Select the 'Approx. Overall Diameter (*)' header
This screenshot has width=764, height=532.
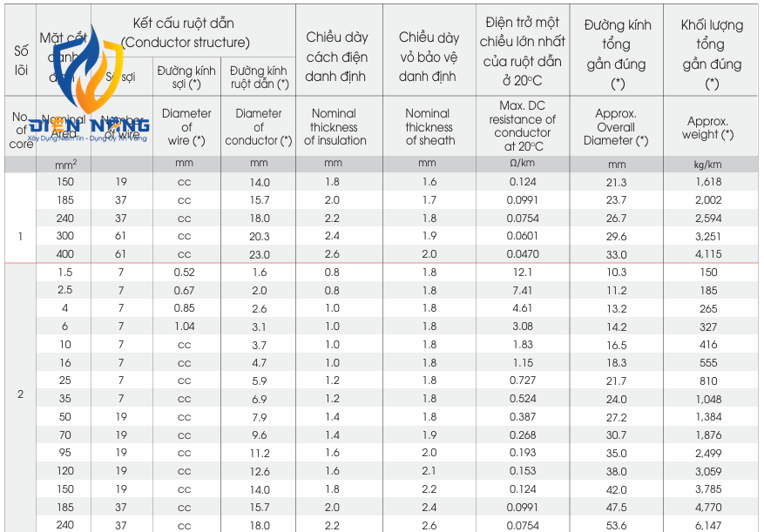(616, 126)
